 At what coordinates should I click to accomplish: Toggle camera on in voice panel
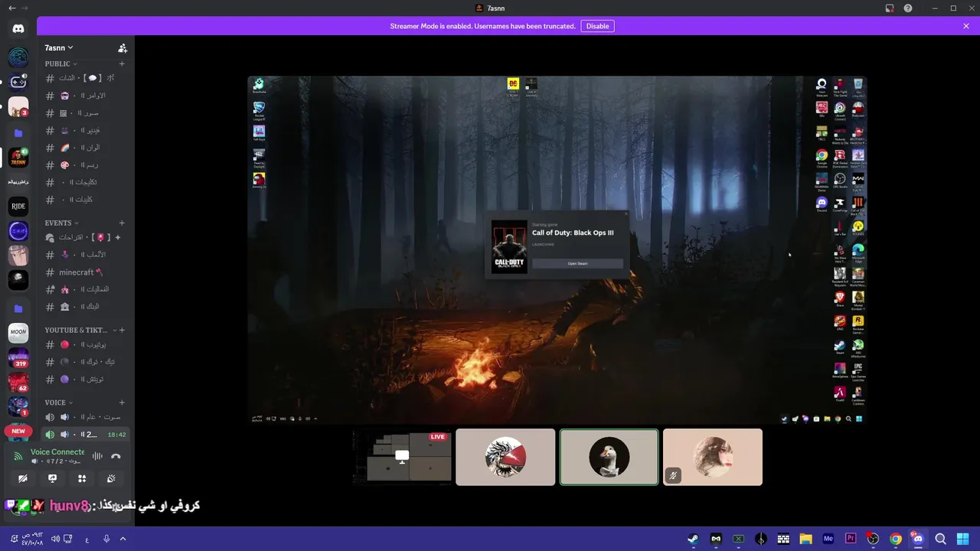pyautogui.click(x=23, y=478)
